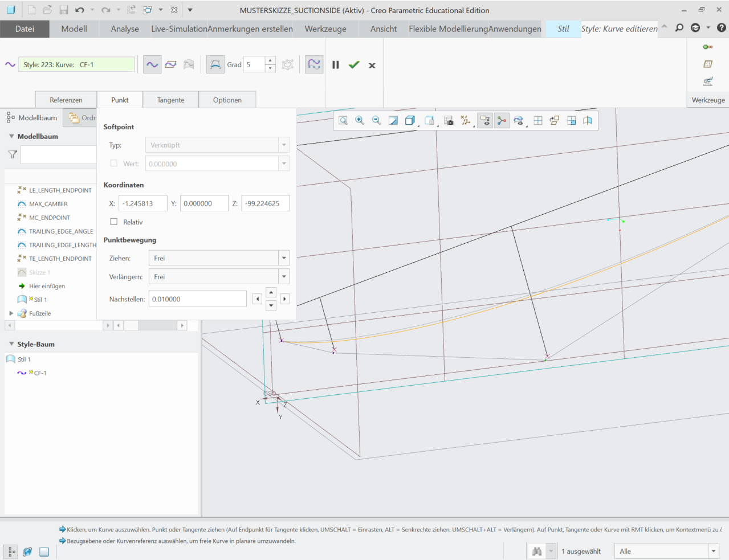Image resolution: width=729 pixels, height=560 pixels.
Task: Click the Zoom In icon above the viewport
Action: pos(360,120)
